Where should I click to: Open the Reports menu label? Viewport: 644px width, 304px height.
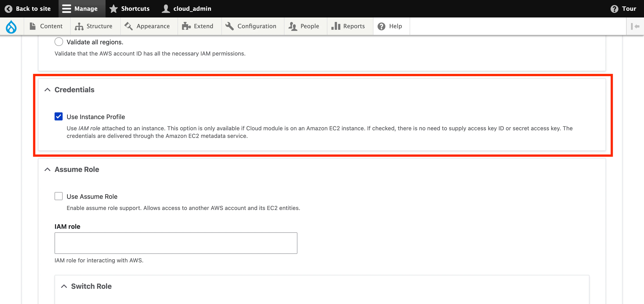[354, 26]
